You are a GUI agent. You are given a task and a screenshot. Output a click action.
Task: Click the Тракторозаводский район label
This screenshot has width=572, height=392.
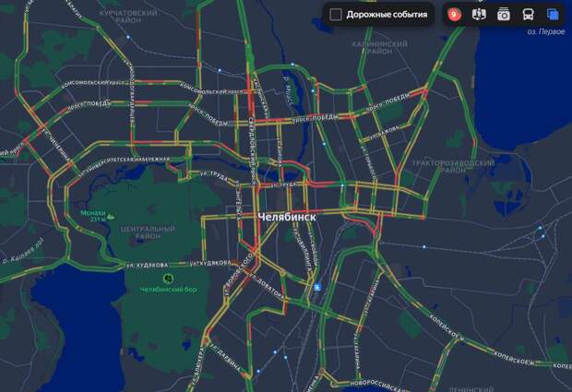tap(453, 166)
